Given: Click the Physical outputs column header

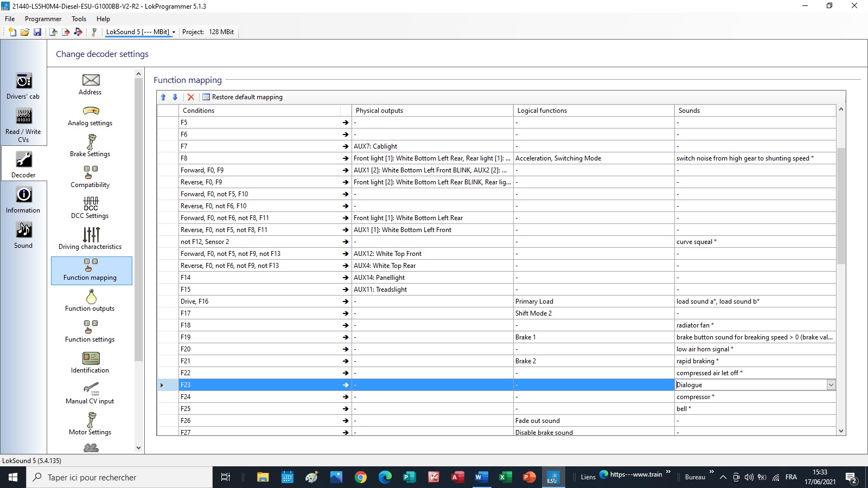Looking at the screenshot, I should pyautogui.click(x=432, y=111).
